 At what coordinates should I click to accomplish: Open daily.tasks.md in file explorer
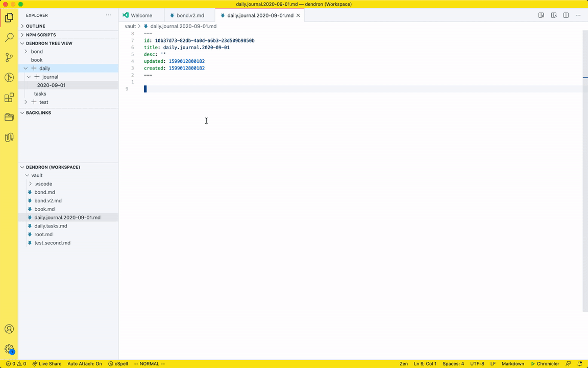(x=51, y=226)
